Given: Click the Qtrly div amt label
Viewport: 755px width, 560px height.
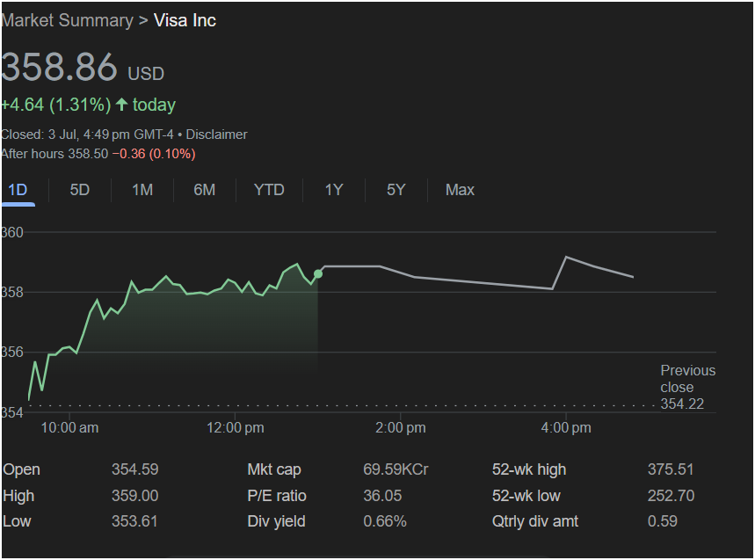Looking at the screenshot, I should (535, 521).
